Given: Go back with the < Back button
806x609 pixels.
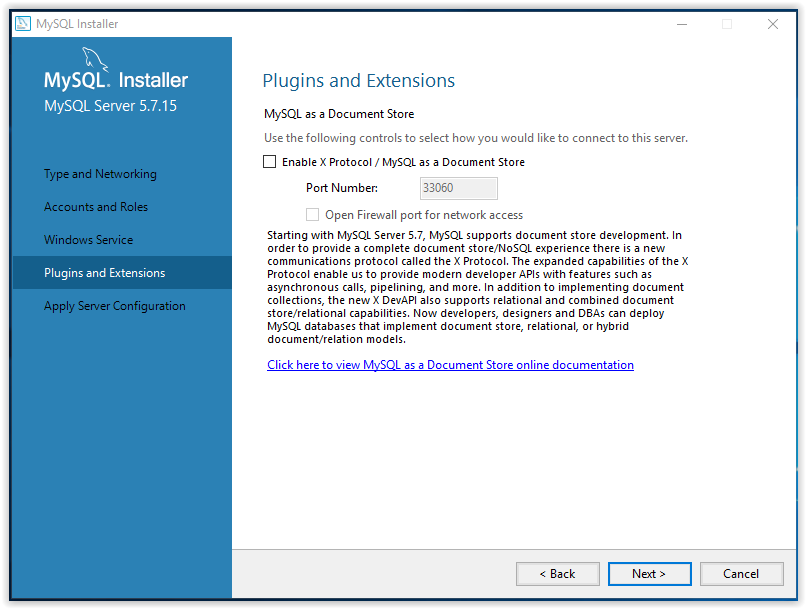Looking at the screenshot, I should click(x=558, y=574).
